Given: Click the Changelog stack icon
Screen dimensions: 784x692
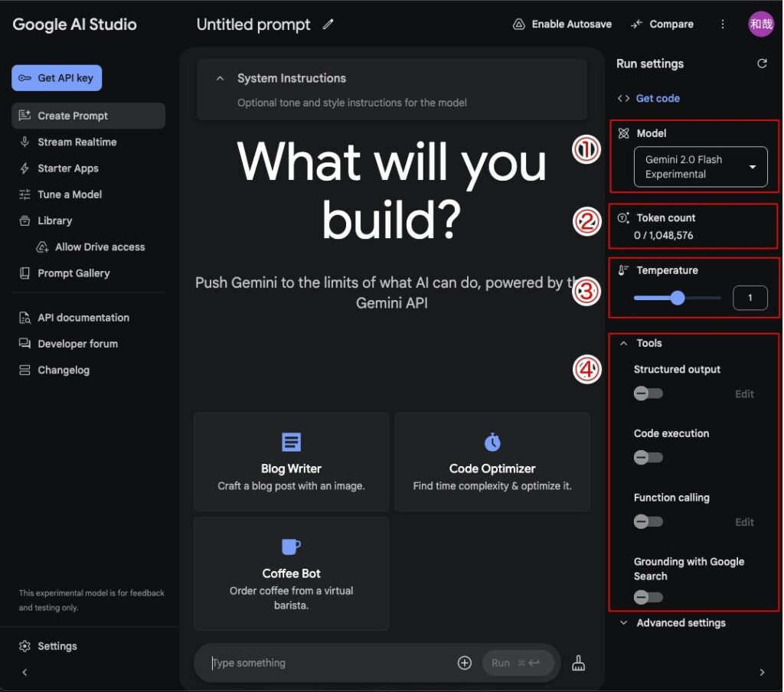Looking at the screenshot, I should (x=24, y=370).
